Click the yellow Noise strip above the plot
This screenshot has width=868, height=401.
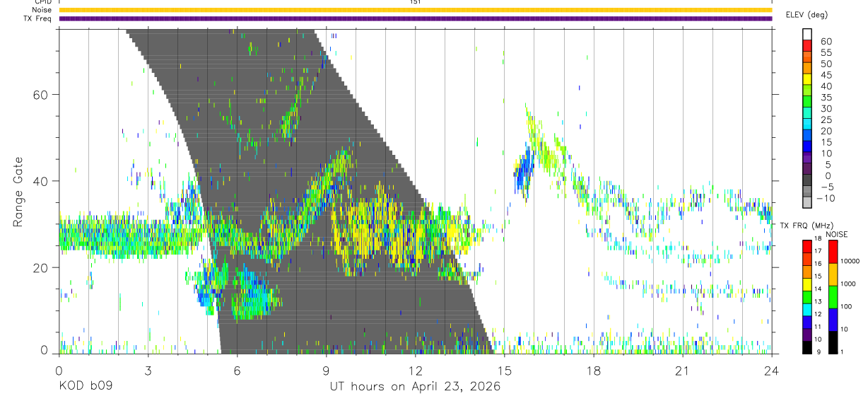416,10
